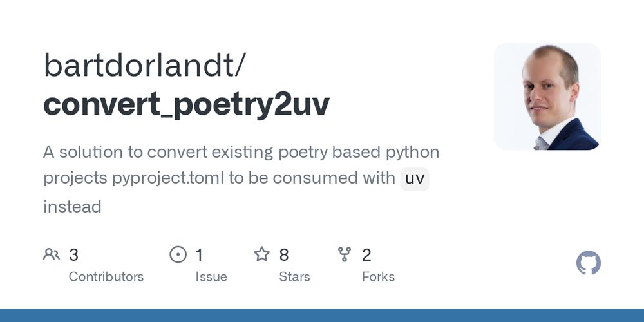
Task: Click the Issue label
Action: point(211,277)
